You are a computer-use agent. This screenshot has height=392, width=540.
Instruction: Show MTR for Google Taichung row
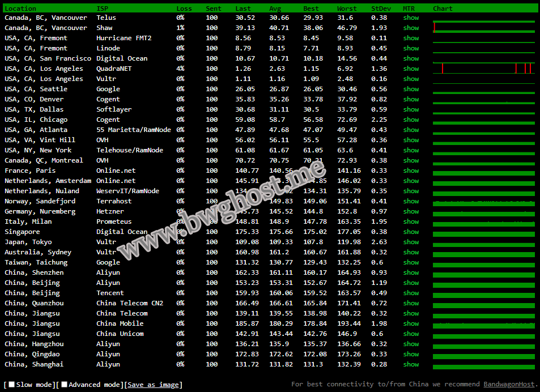pyautogui.click(x=411, y=262)
